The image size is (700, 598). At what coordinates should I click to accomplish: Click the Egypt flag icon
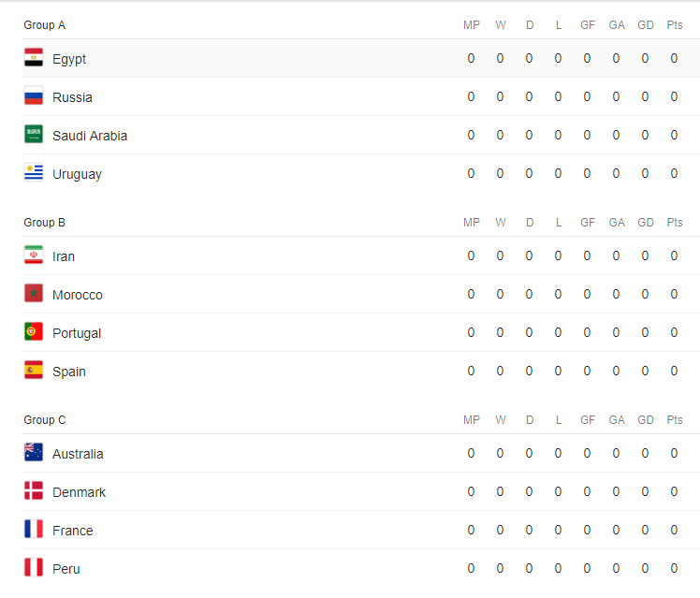tap(34, 58)
